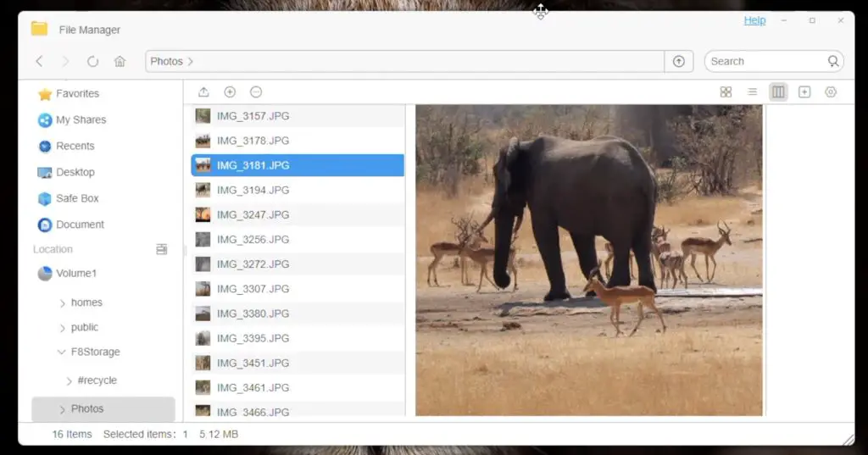The height and width of the screenshot is (455, 868).
Task: Switch to list view layout
Action: pyautogui.click(x=752, y=92)
